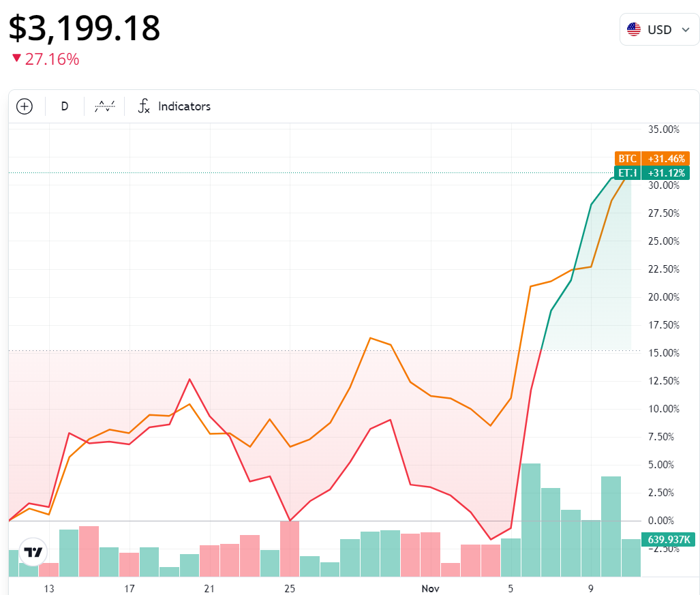Image resolution: width=700 pixels, height=595 pixels.
Task: Select the chart style waveform icon
Action: (x=104, y=106)
